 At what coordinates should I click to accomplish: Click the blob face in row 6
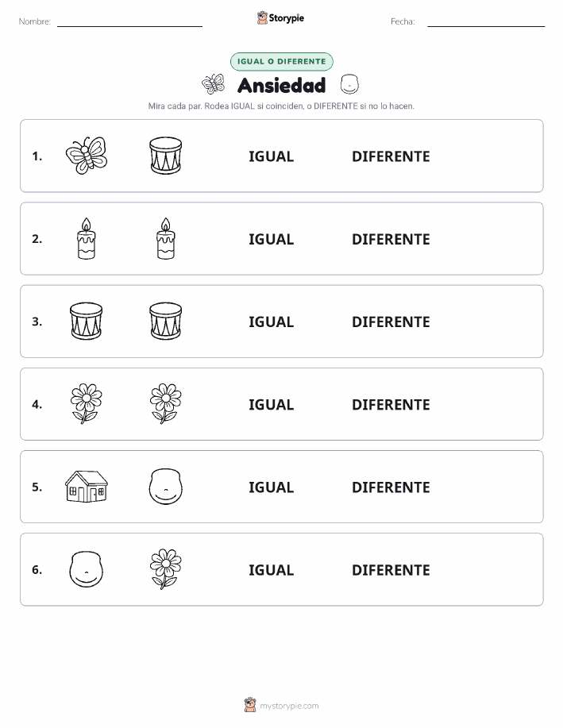click(x=87, y=568)
